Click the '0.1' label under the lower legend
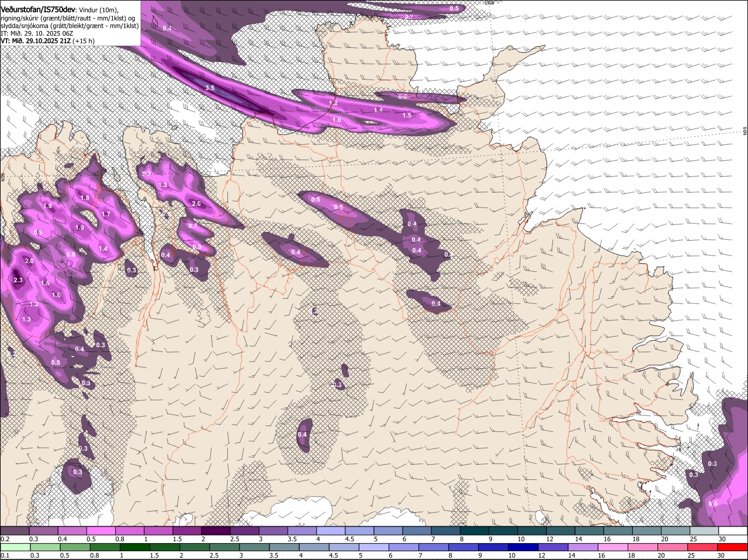 click(4, 555)
